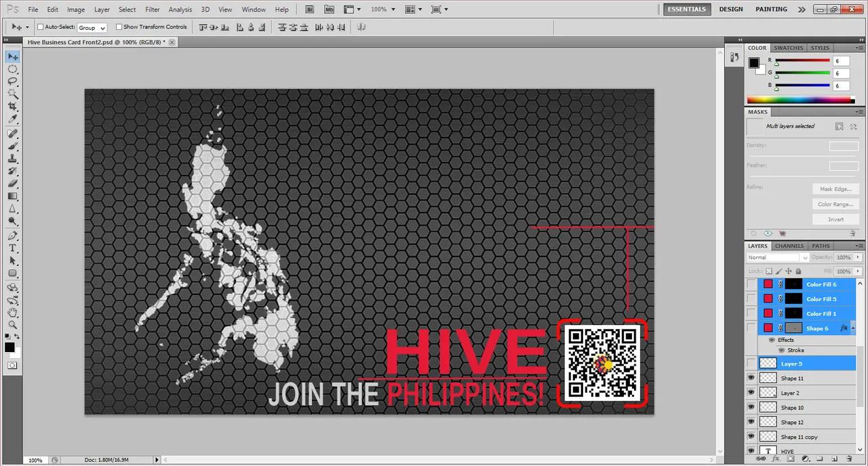Select the Dodge tool
Viewport: 868px width, 466px height.
[x=12, y=222]
